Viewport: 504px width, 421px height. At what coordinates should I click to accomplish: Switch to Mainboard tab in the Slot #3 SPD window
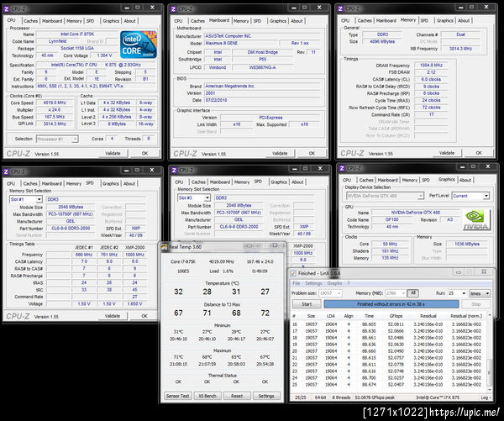220,182
